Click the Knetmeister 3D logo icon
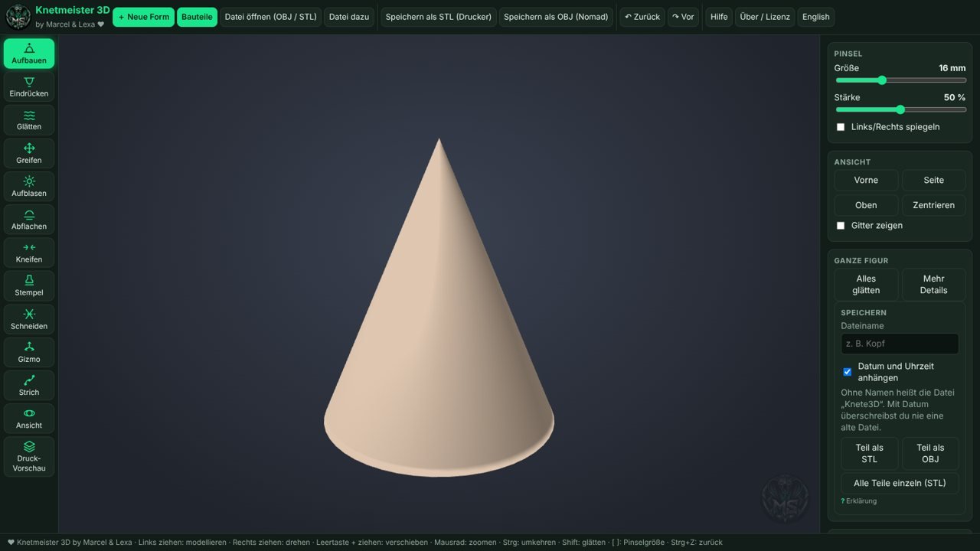 (x=18, y=17)
